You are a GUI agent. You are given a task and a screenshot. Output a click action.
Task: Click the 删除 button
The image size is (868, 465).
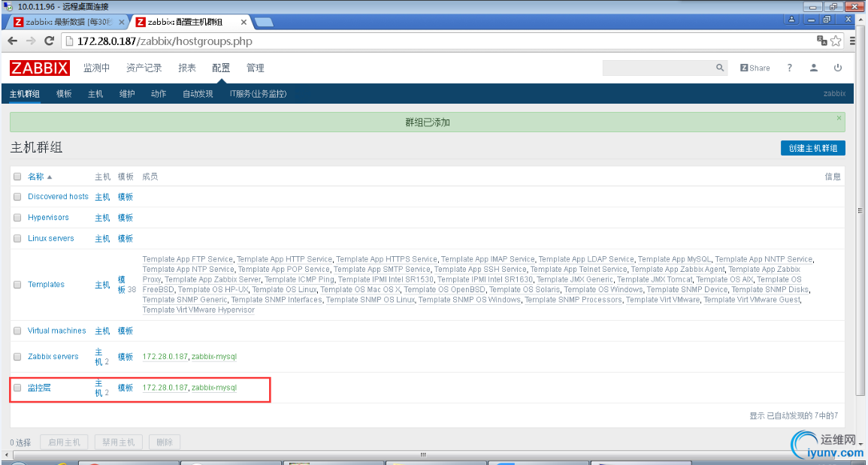click(165, 442)
